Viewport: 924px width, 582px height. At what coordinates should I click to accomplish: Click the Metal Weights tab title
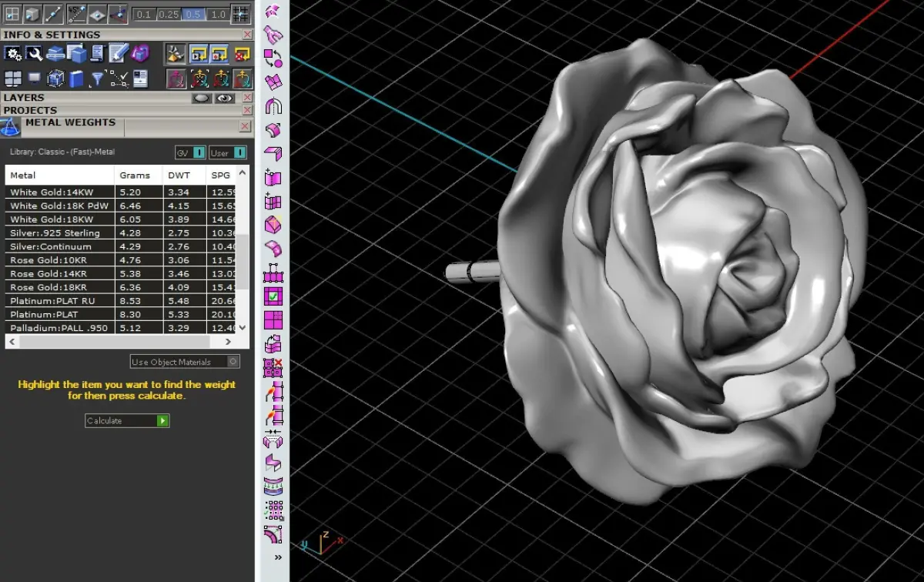click(70, 122)
